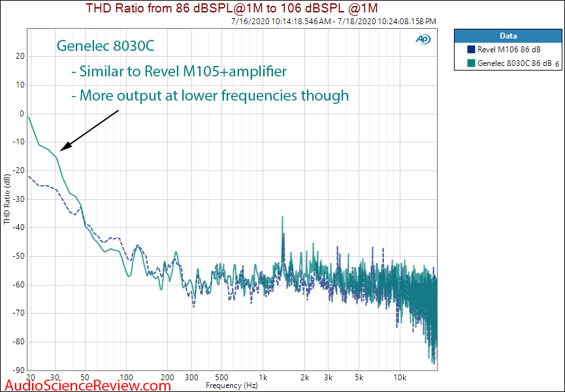Click the 'Data' legend header
The image size is (565, 392).
click(508, 36)
